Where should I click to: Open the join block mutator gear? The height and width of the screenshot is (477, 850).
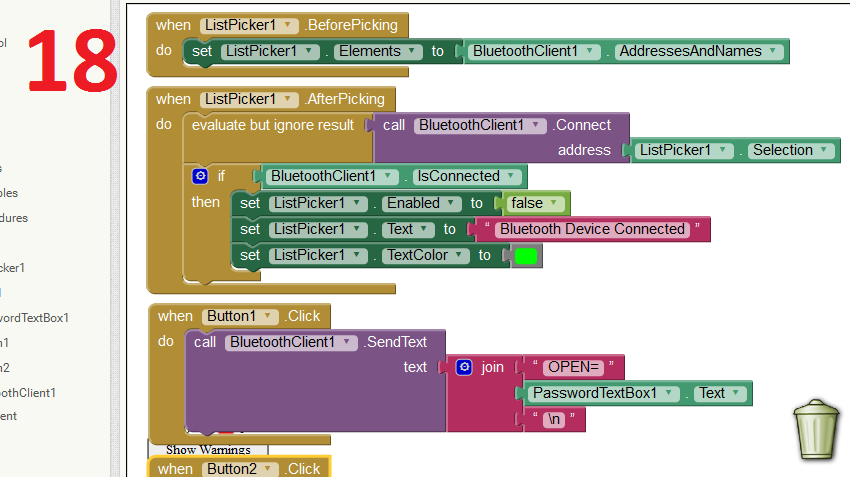click(464, 367)
